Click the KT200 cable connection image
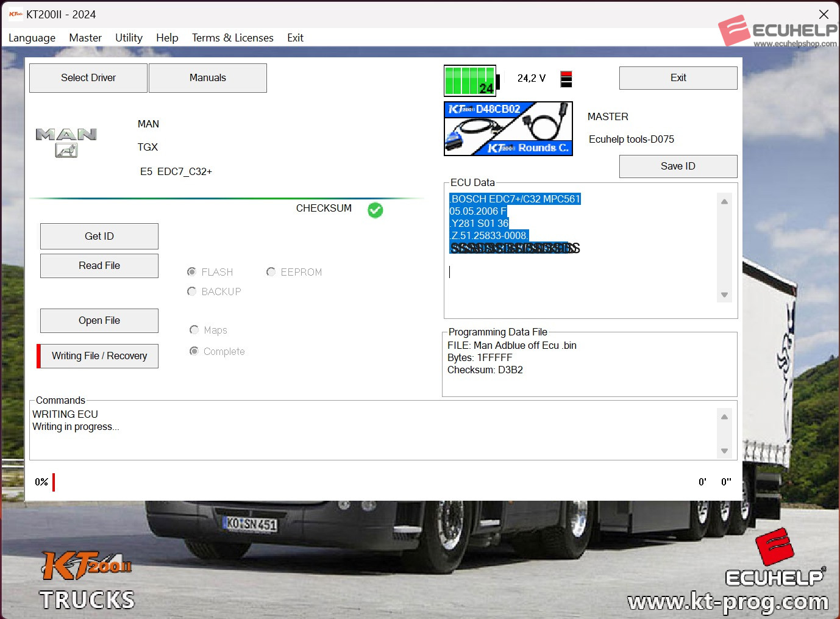The width and height of the screenshot is (840, 619). (x=508, y=129)
